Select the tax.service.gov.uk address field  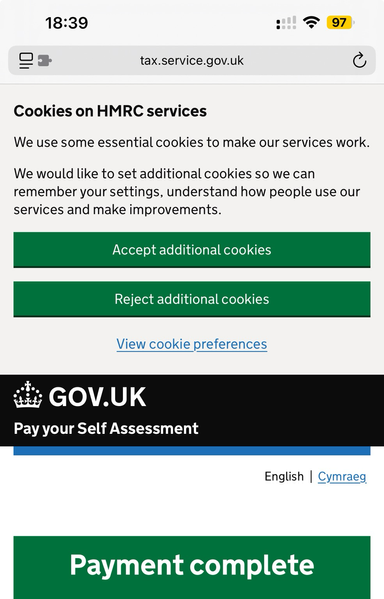click(192, 60)
